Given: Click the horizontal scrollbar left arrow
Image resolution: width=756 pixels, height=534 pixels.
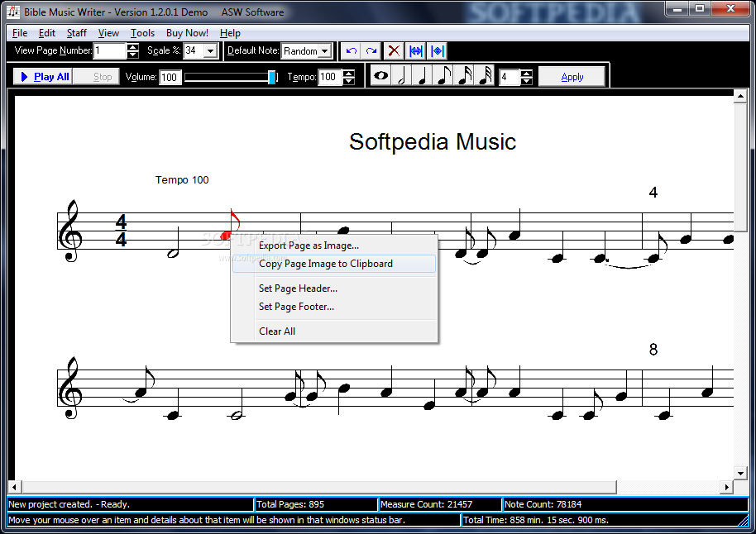Looking at the screenshot, I should (x=14, y=487).
